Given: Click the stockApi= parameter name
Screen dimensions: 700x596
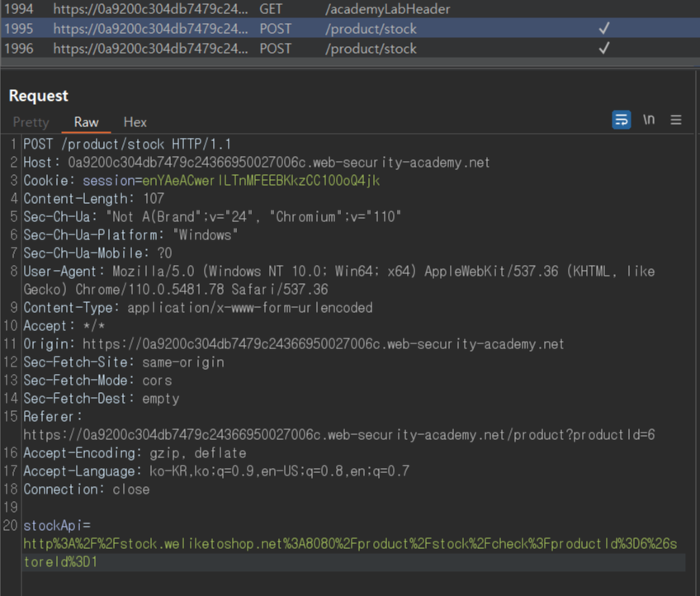Looking at the screenshot, I should 57,526.
